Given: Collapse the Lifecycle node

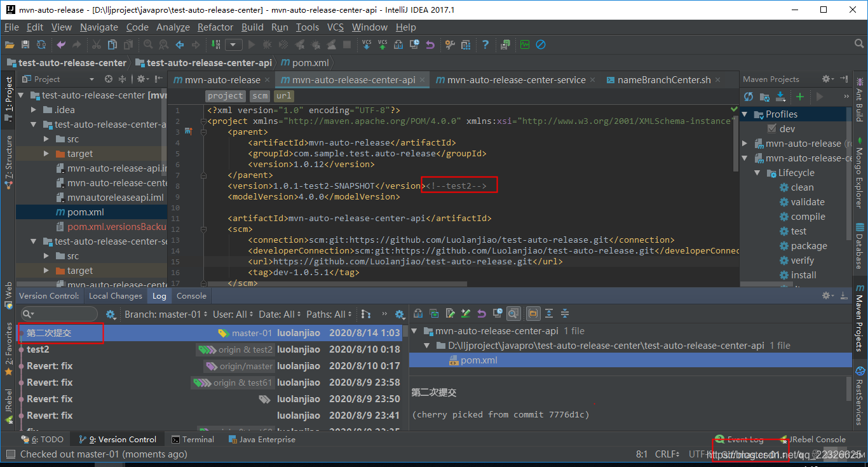Looking at the screenshot, I should [757, 173].
